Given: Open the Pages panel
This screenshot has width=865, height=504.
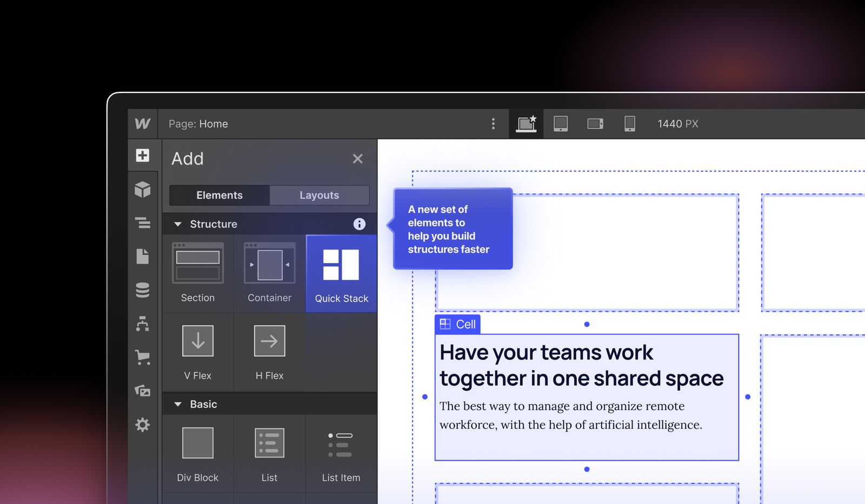Looking at the screenshot, I should click(143, 257).
